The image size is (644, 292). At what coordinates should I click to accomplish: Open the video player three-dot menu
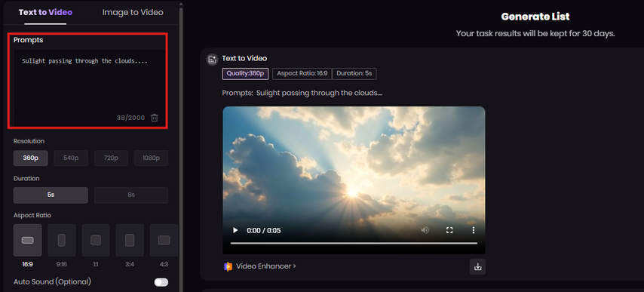pos(473,230)
